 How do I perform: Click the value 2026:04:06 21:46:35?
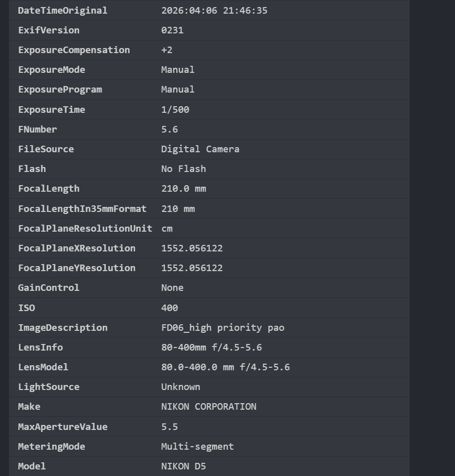[x=214, y=11]
